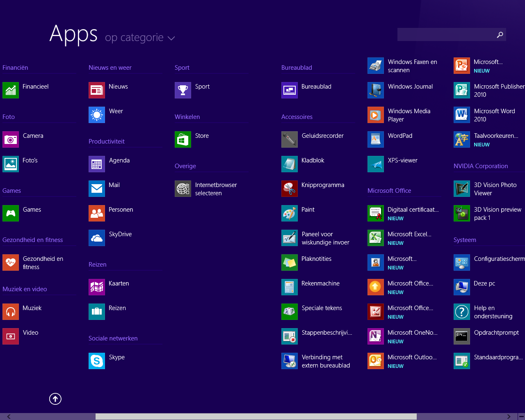Viewport: 525px width, 420px height.
Task: Click the Productiviteit category heading
Action: (107, 142)
